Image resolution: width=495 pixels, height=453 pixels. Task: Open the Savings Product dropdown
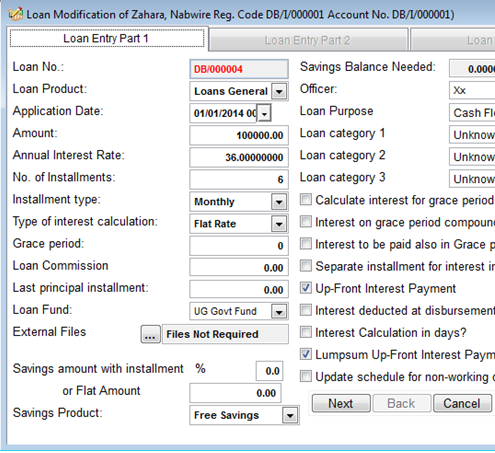pos(290,415)
